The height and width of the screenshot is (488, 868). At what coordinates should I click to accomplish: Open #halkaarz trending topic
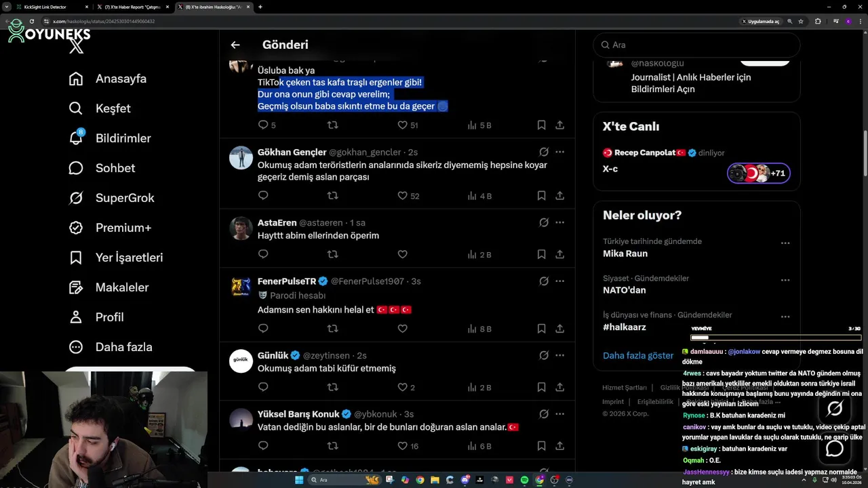tap(625, 327)
